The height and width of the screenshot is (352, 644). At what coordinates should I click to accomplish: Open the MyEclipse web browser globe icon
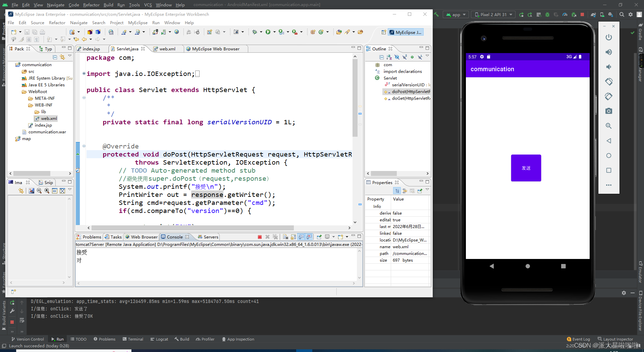click(x=176, y=32)
